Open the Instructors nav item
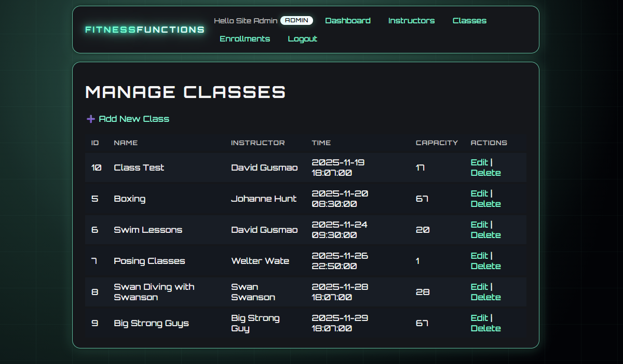Viewport: 623px width, 364px height. (x=412, y=21)
